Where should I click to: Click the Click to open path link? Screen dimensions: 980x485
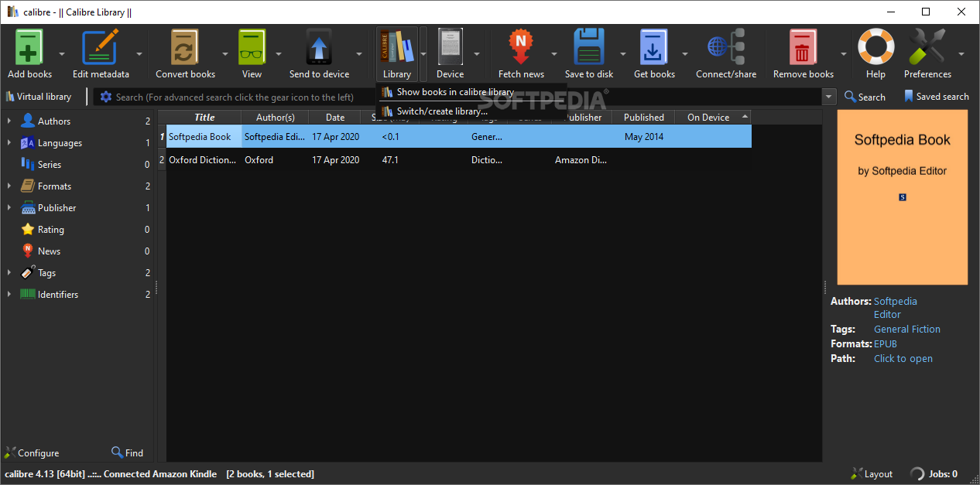point(903,358)
